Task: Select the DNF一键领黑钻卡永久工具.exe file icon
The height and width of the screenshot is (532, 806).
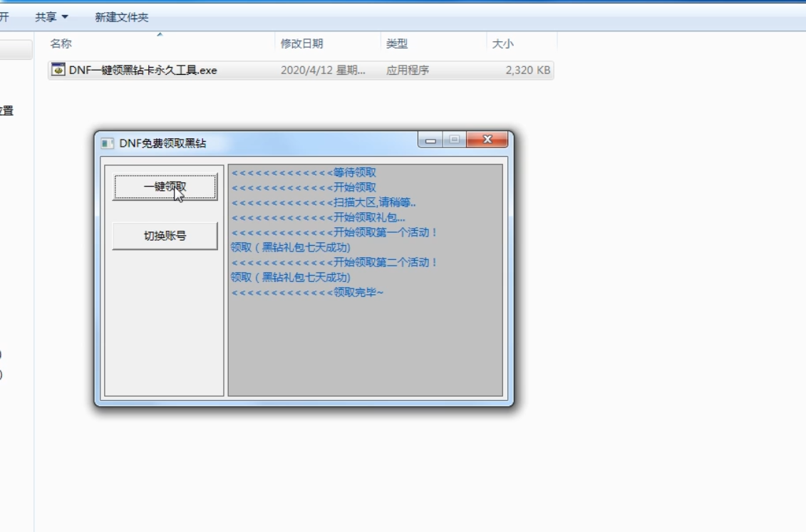Action: pyautogui.click(x=58, y=70)
